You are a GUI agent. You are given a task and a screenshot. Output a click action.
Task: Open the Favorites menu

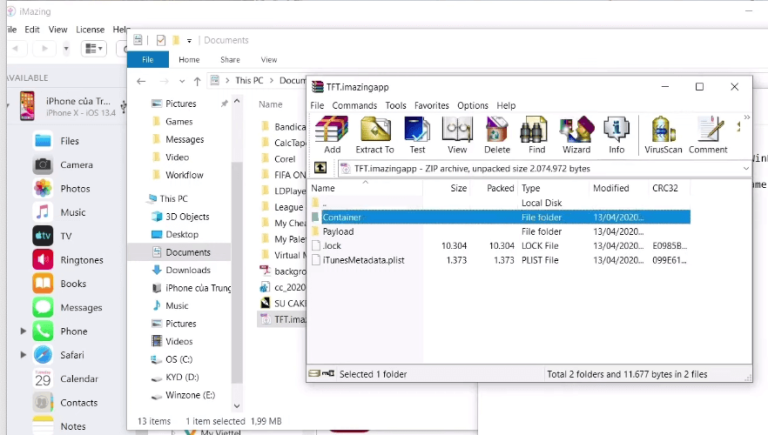pos(431,105)
